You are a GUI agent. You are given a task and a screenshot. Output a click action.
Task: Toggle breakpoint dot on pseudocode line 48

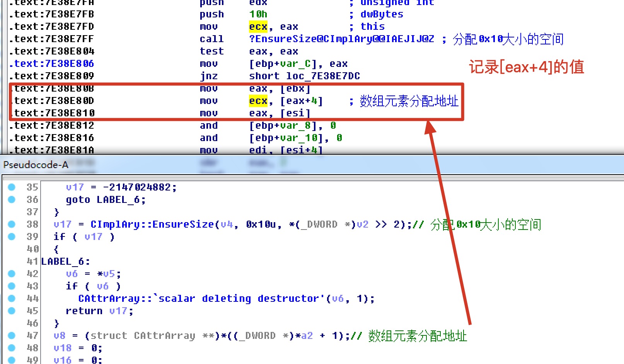click(x=12, y=348)
